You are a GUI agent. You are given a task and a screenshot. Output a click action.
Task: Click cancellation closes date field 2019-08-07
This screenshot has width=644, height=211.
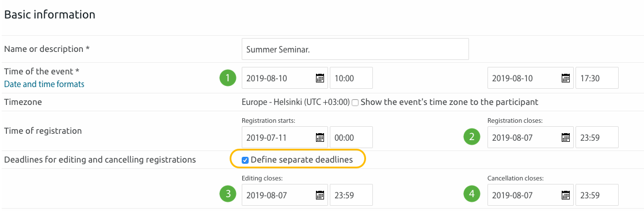[x=530, y=195]
